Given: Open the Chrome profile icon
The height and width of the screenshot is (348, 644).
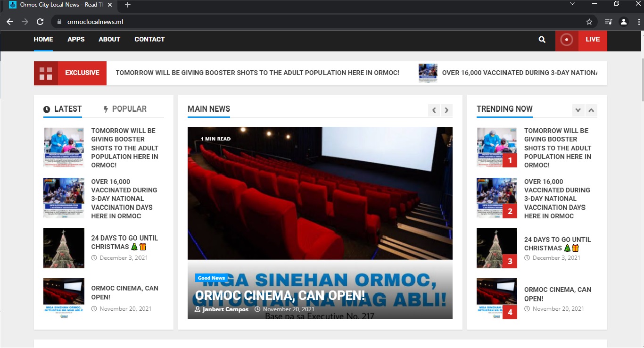Looking at the screenshot, I should 624,22.
